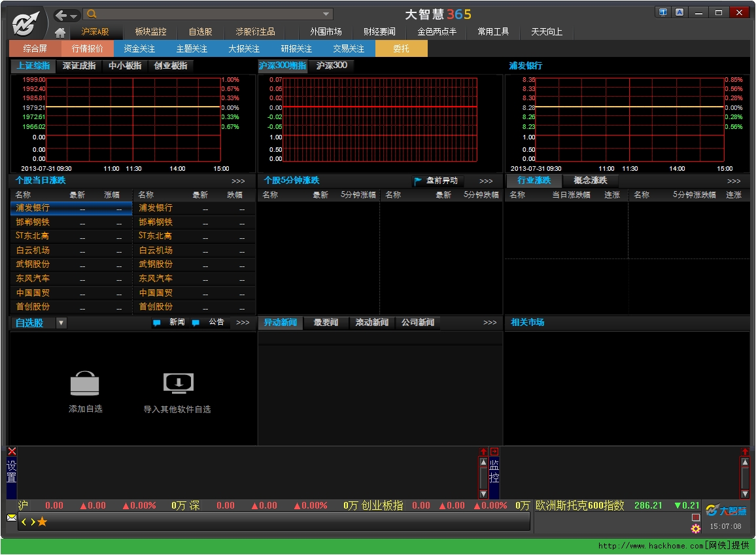Select the 滚动新闻 tab
This screenshot has width=756, height=555.
tap(371, 323)
